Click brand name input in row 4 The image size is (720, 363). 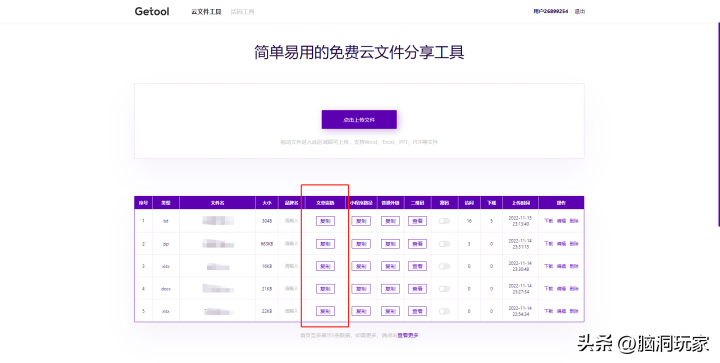click(291, 289)
